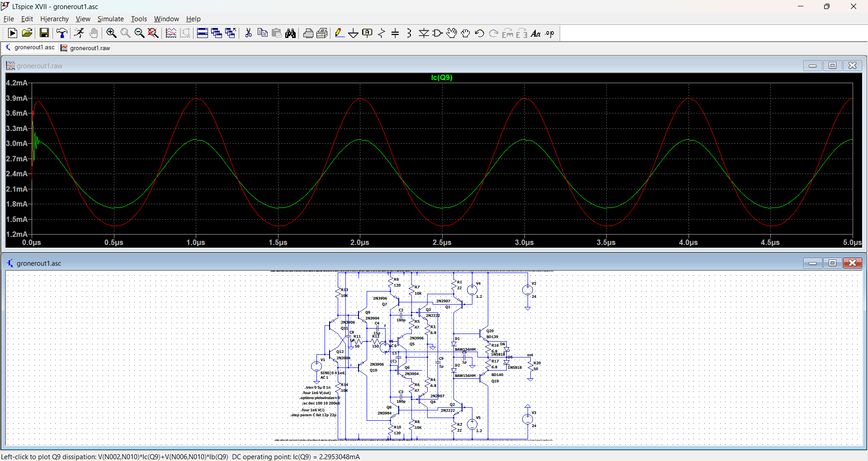The height and width of the screenshot is (461, 868).
Task: Click the Print Setup icon
Action: click(x=322, y=33)
